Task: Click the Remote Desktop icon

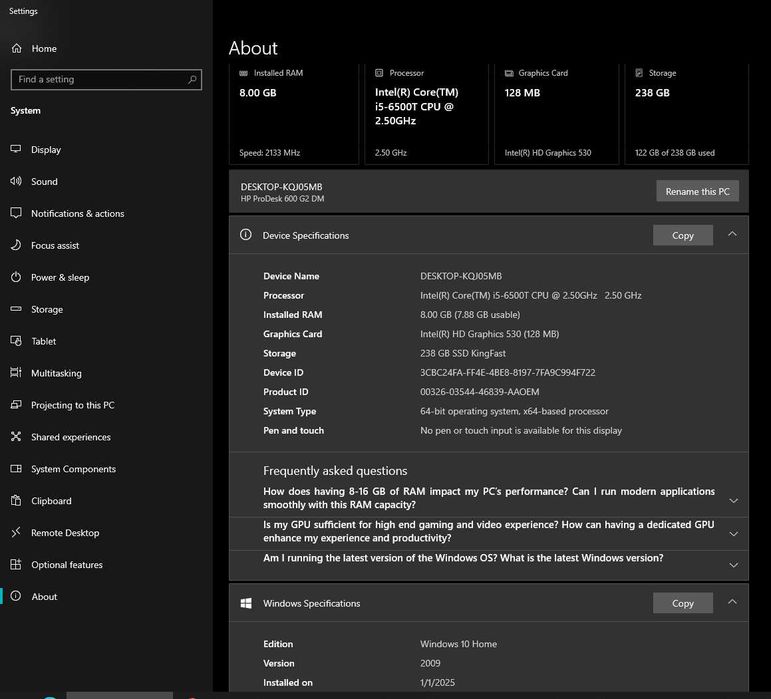Action: [x=16, y=533]
